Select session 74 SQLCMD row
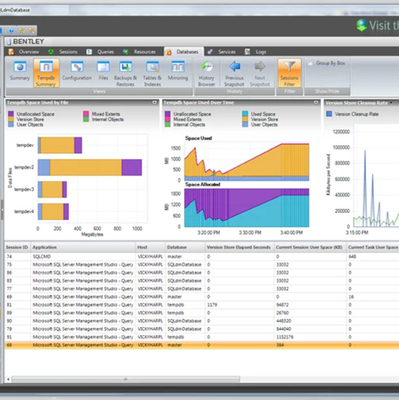 [202, 257]
